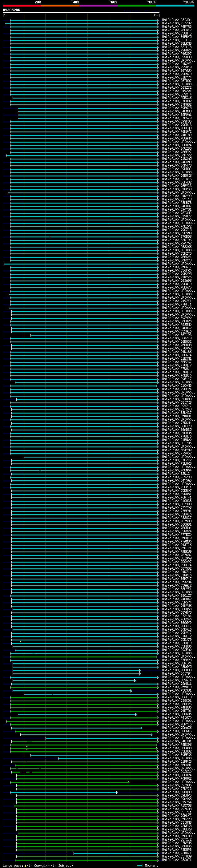Viewport: 197px width, 868px height.
Task: Open the UniRef100_Q4KTB9 entry
Action: tap(177, 135)
